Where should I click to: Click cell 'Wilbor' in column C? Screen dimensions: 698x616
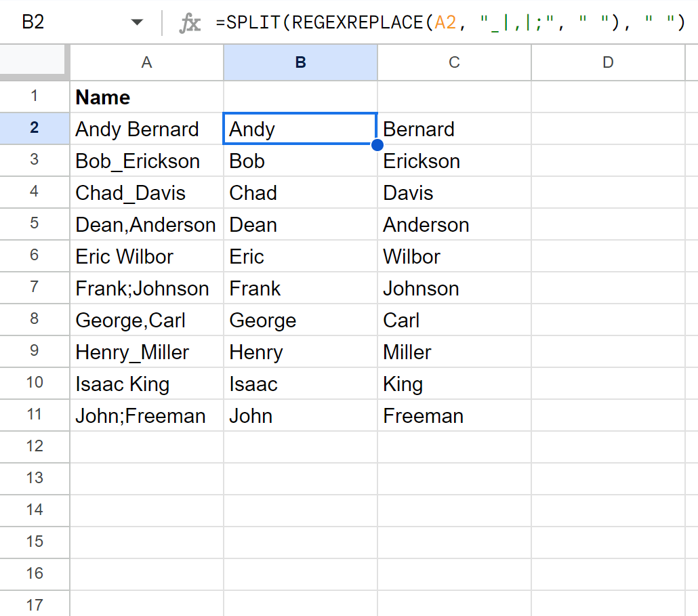pos(454,256)
